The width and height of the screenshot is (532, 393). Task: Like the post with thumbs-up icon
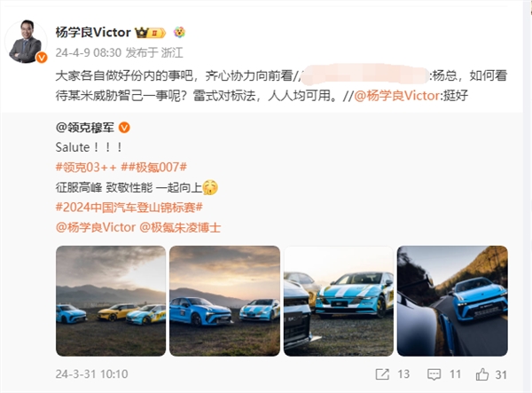(481, 374)
